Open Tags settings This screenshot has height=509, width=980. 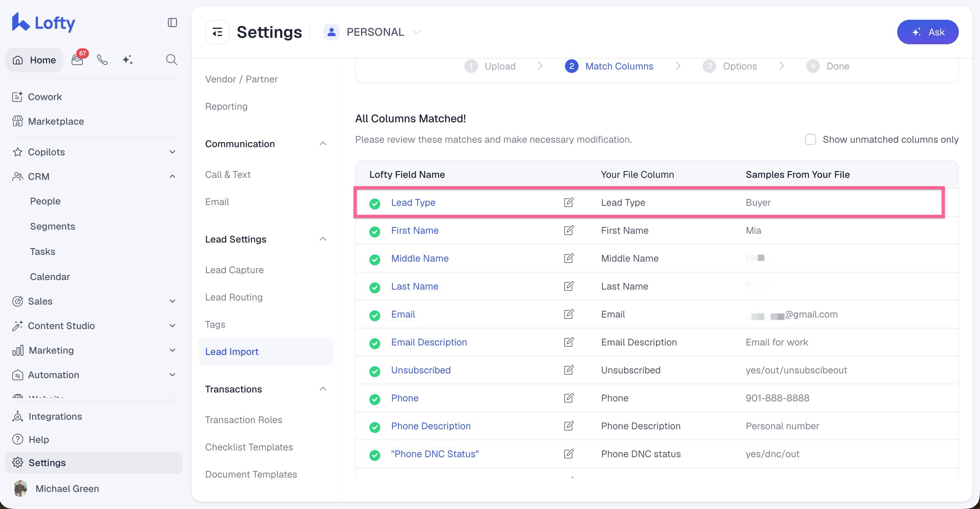215,324
